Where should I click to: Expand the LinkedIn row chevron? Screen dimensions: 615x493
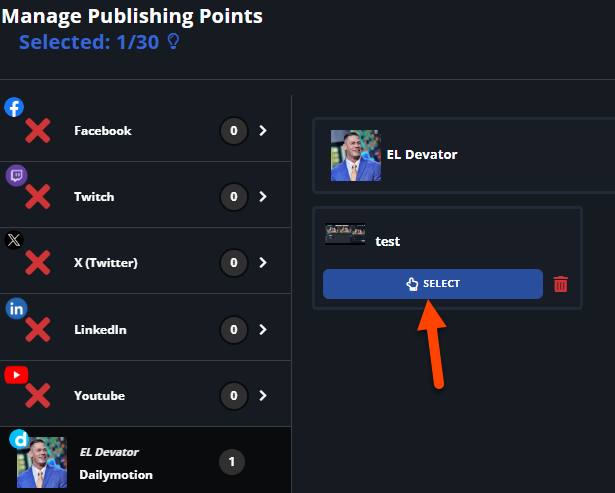[x=263, y=329]
